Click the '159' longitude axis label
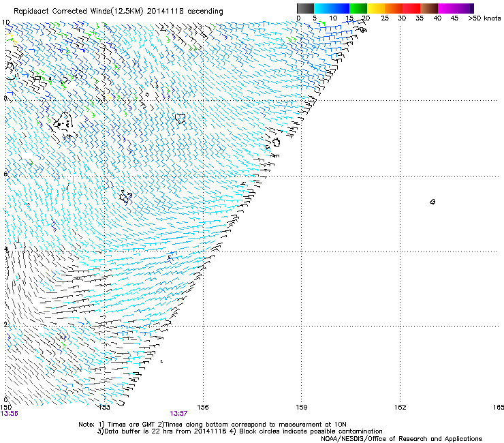This screenshot has height=443, width=504. (302, 408)
